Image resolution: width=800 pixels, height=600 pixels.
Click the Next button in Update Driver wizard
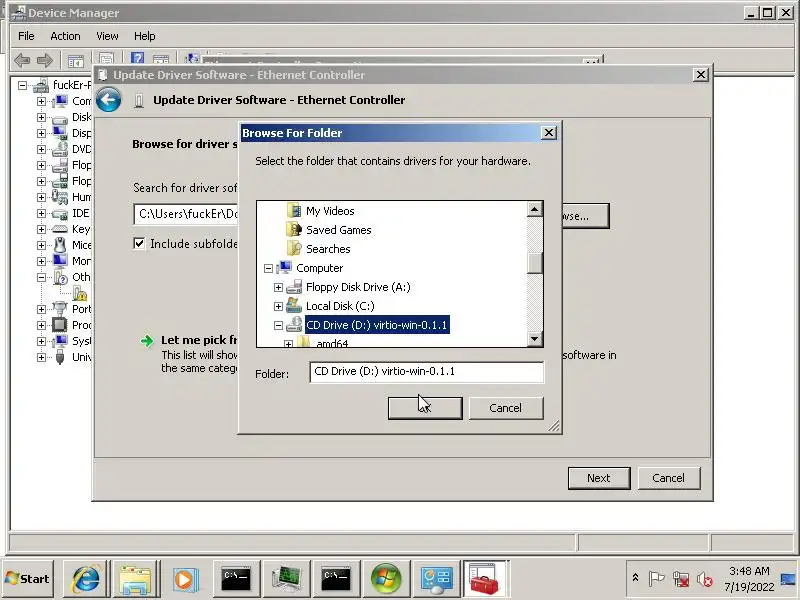coord(598,478)
